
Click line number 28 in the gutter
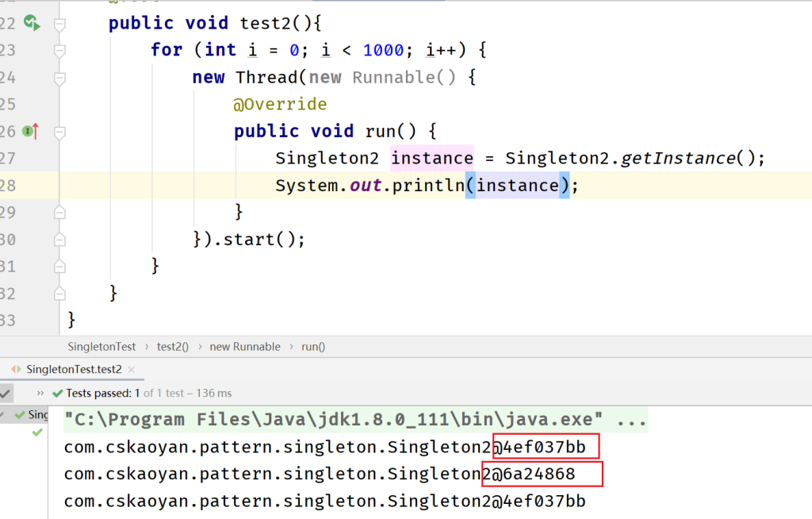click(8, 186)
